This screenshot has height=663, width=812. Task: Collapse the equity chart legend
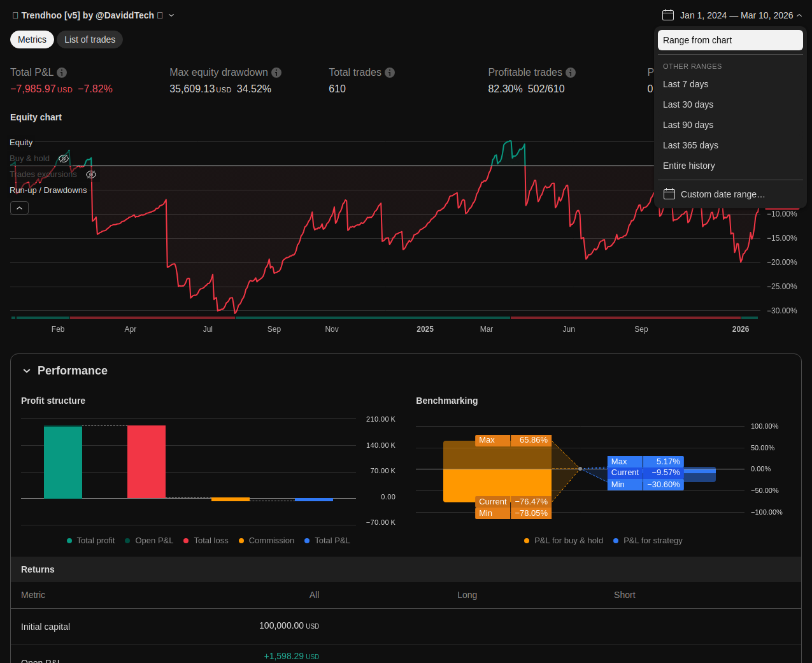tap(19, 208)
